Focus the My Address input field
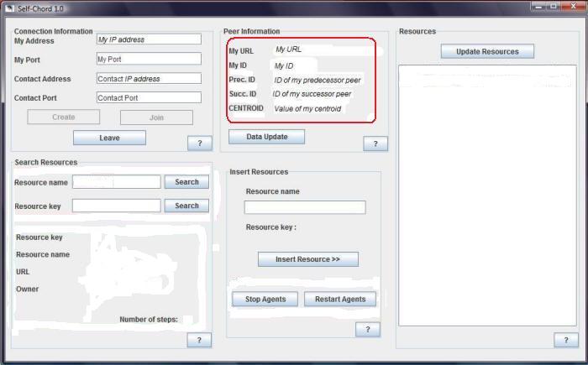The height and width of the screenshot is (365, 588). pos(149,39)
